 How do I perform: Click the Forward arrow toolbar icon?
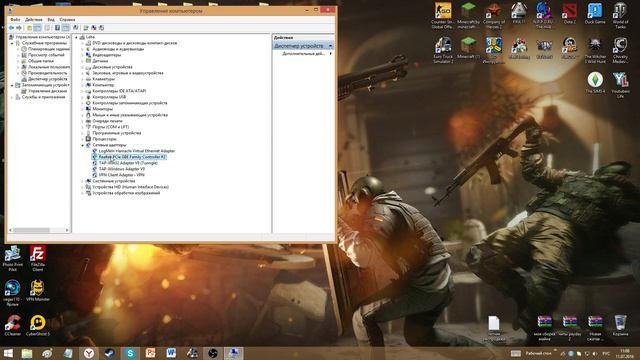tap(19, 28)
